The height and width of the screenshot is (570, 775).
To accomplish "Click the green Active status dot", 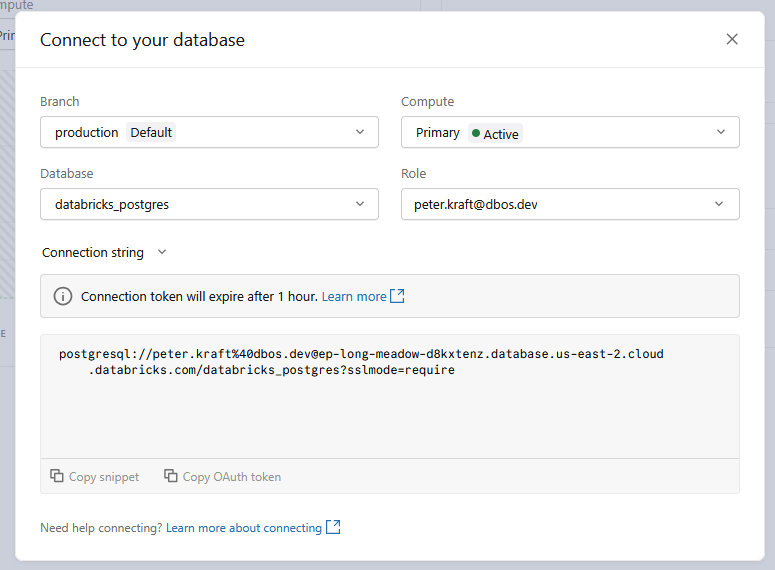I will coord(476,133).
